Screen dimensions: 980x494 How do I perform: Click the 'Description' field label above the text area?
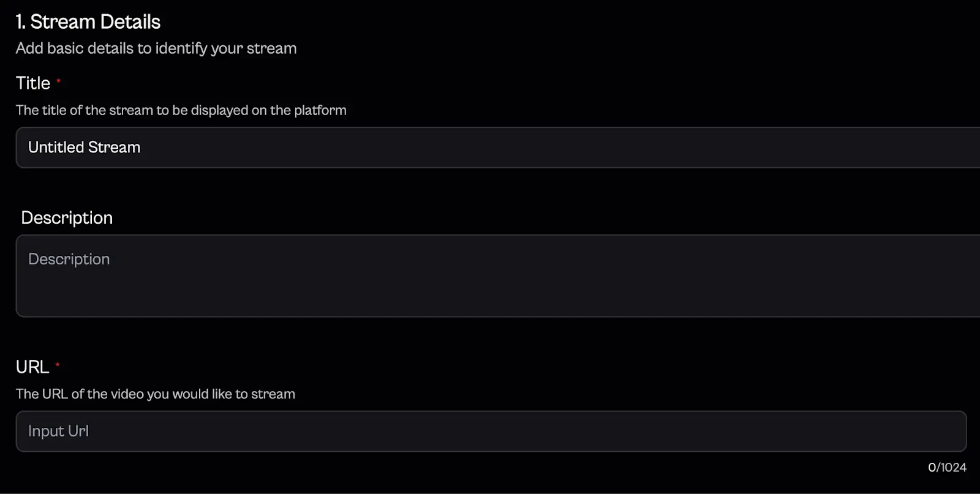point(67,218)
